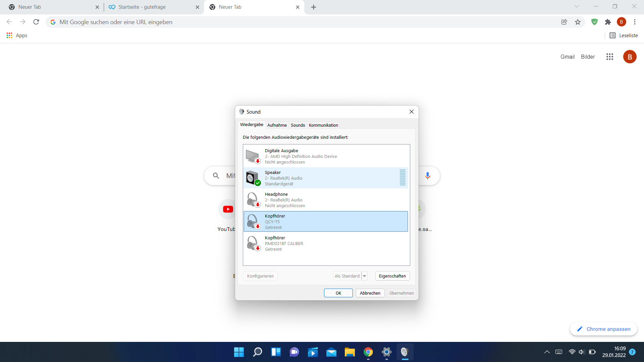Bookmark the page using the star icon

tap(577, 22)
